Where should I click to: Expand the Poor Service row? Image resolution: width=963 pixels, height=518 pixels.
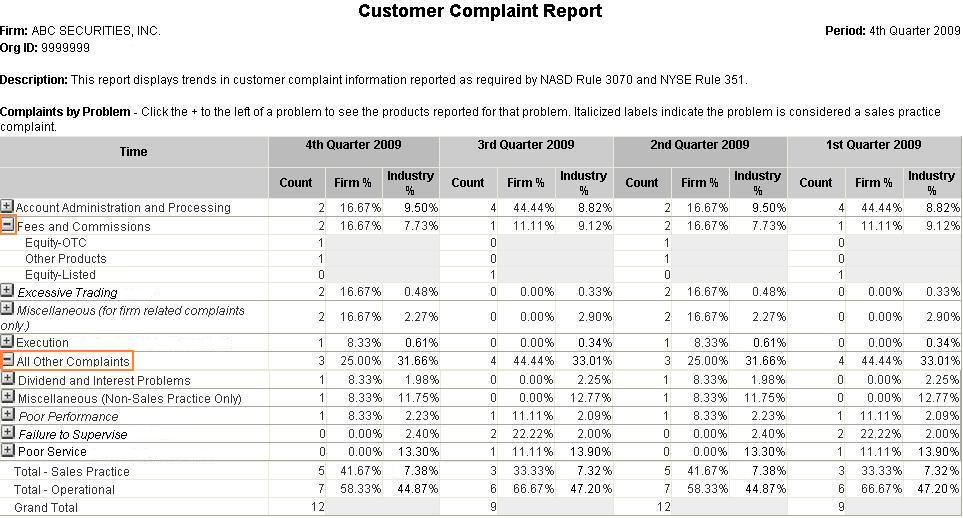pos(7,451)
